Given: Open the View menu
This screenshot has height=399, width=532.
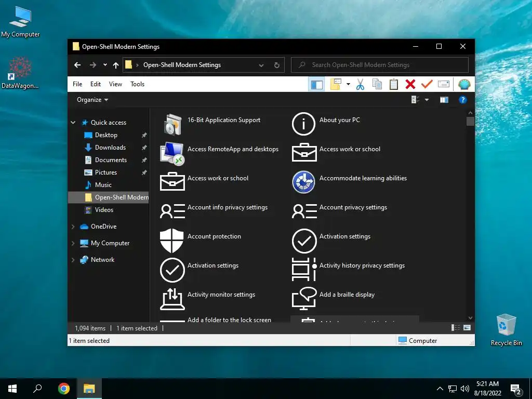Looking at the screenshot, I should coord(115,84).
